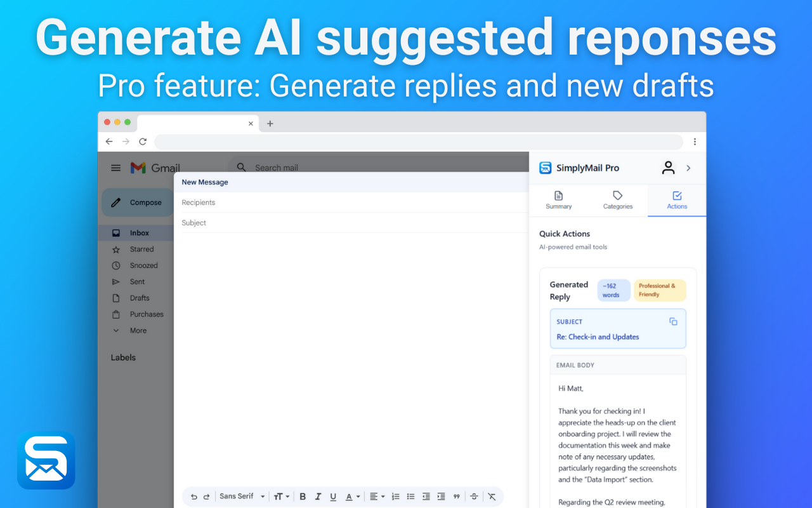Screen dimensions: 812x508
Task: Close the current browser tab
Action: [x=251, y=124]
